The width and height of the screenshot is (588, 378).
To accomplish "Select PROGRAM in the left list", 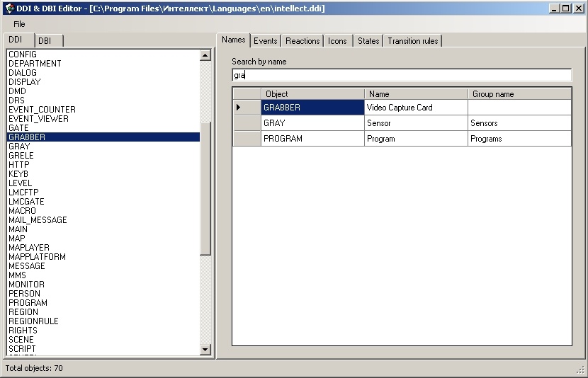I will tap(28, 303).
